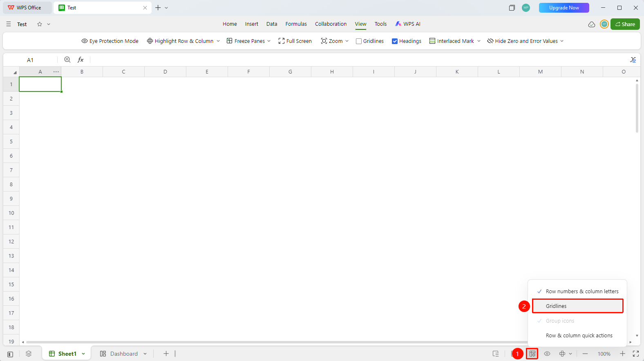Click the Upgrade Now button

[x=564, y=8]
